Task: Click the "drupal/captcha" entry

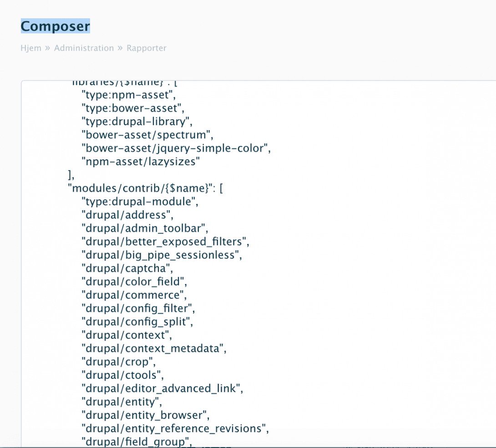Action: click(127, 268)
